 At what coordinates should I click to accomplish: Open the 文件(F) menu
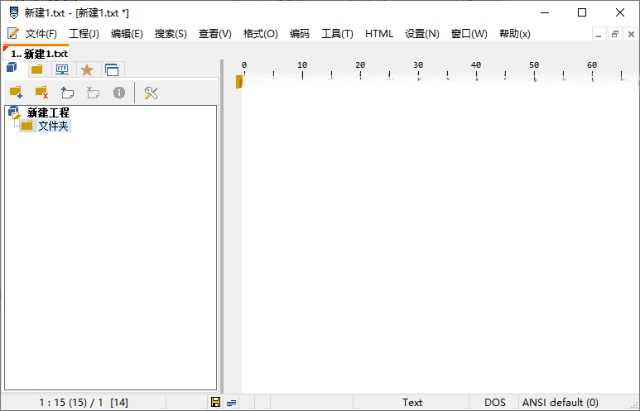pos(41,34)
